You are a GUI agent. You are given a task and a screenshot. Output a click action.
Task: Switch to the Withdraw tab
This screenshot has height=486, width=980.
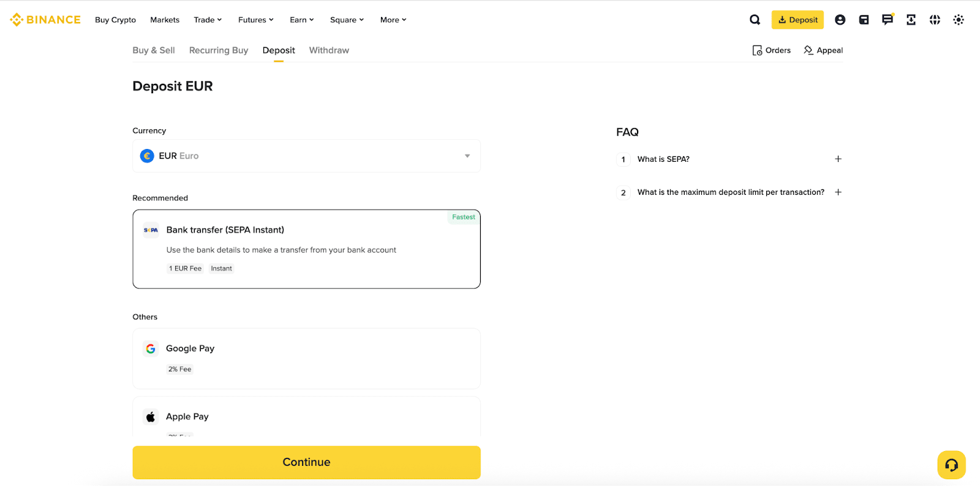[329, 50]
